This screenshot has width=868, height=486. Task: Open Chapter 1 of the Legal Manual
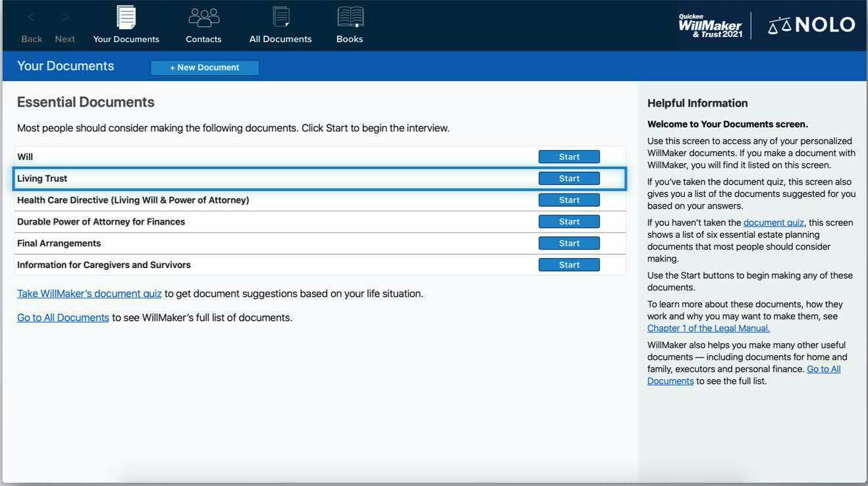(x=707, y=327)
